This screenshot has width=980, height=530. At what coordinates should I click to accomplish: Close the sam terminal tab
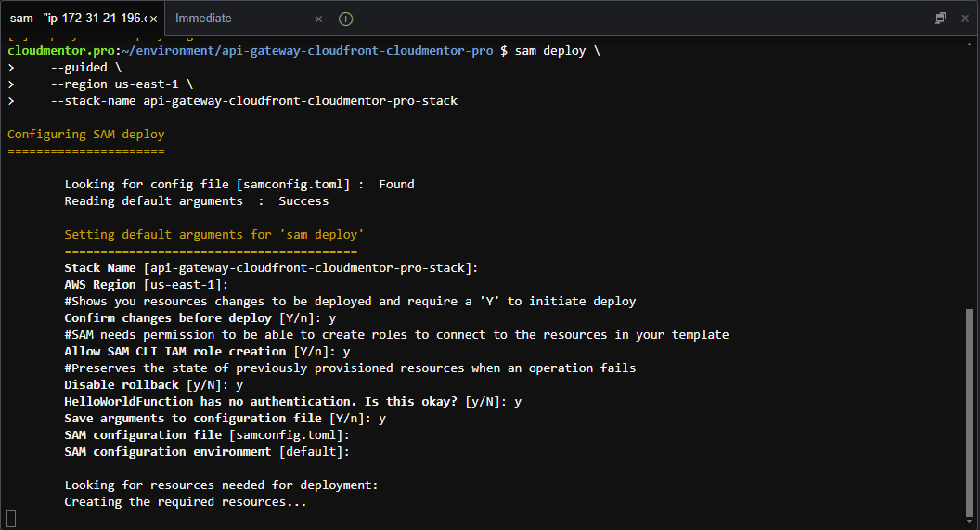(154, 19)
